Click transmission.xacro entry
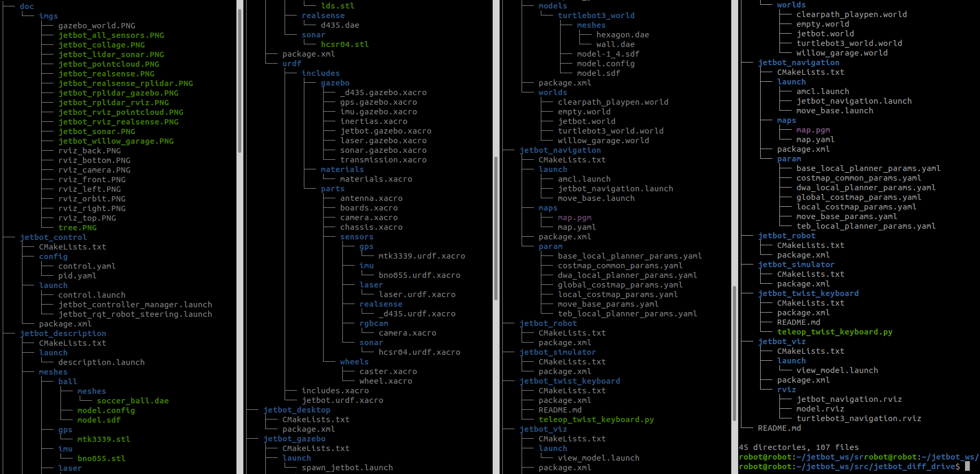 click(384, 160)
